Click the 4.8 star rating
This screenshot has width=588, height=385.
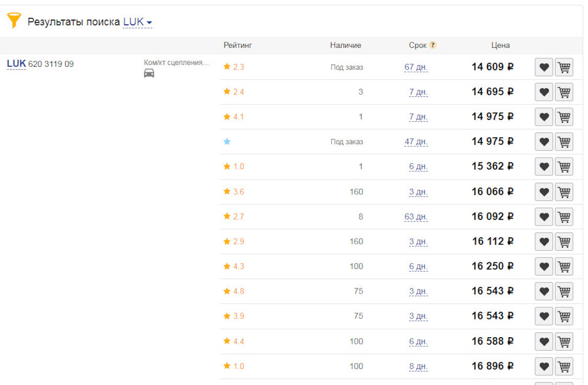[x=233, y=291]
